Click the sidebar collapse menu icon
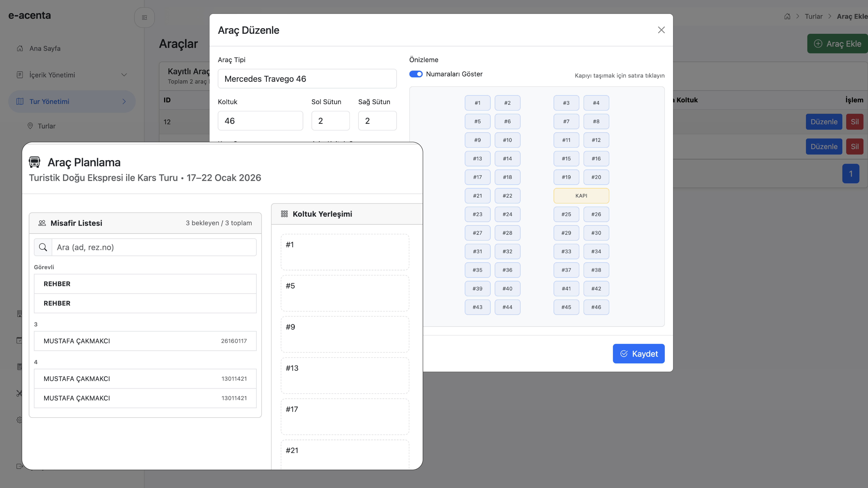Screen dimensions: 868x488 coord(144,18)
